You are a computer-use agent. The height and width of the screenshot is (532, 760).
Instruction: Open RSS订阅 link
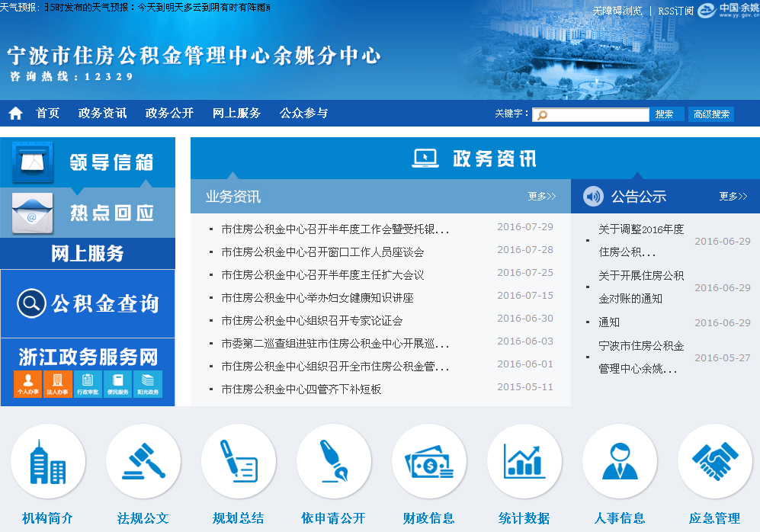[675, 11]
